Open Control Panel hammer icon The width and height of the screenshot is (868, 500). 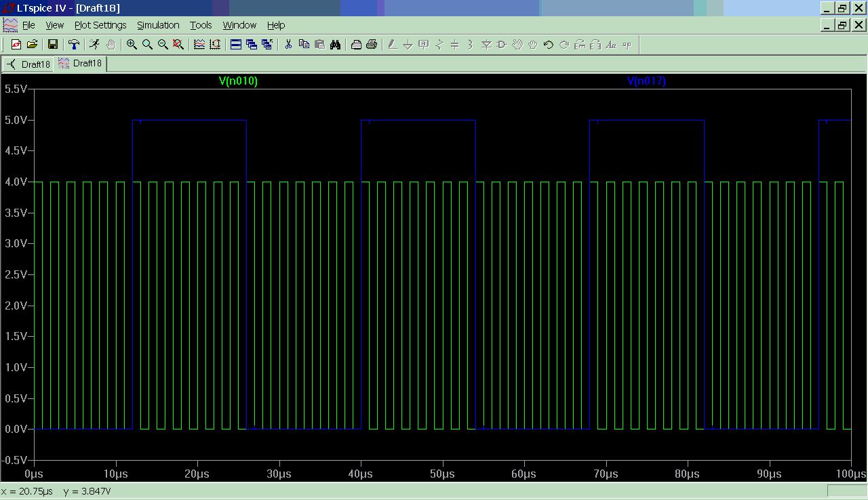pos(73,45)
